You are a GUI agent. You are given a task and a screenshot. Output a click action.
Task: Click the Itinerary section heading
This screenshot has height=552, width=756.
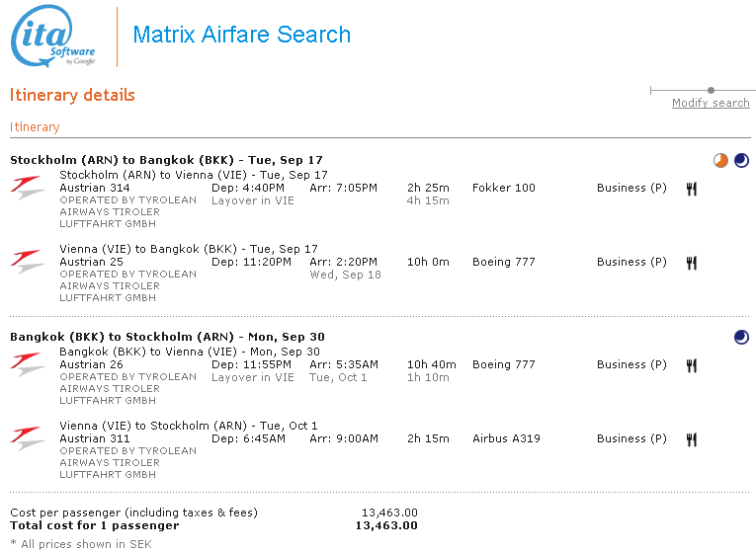tap(35, 127)
